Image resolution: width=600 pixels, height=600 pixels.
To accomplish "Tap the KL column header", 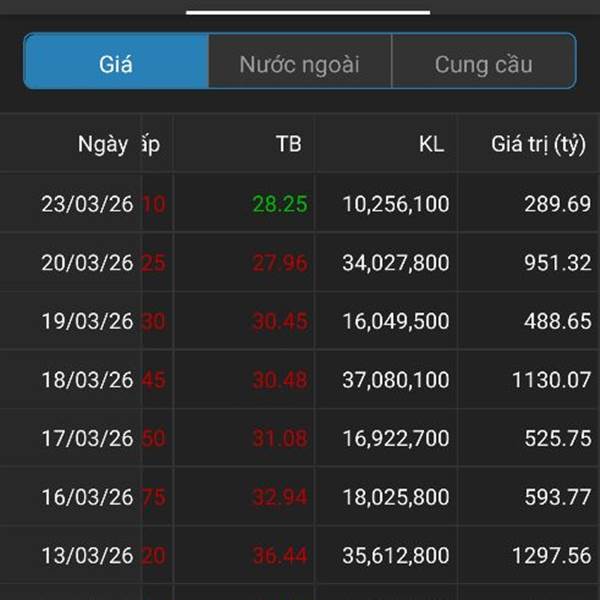I will point(431,144).
